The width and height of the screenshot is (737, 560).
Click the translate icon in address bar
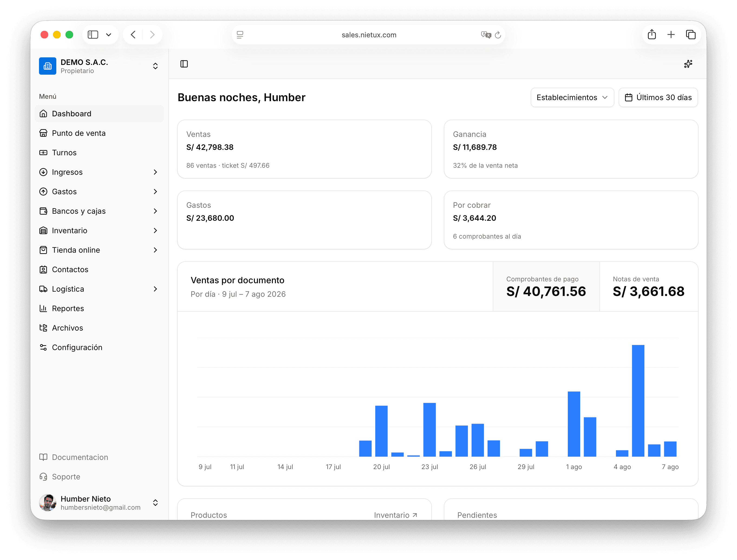[x=486, y=35]
